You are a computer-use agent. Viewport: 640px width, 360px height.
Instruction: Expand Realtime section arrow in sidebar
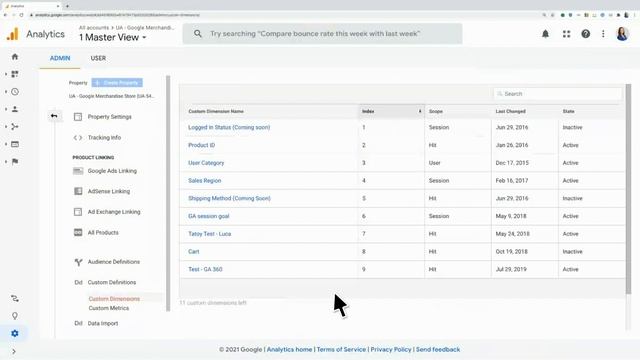(6, 92)
